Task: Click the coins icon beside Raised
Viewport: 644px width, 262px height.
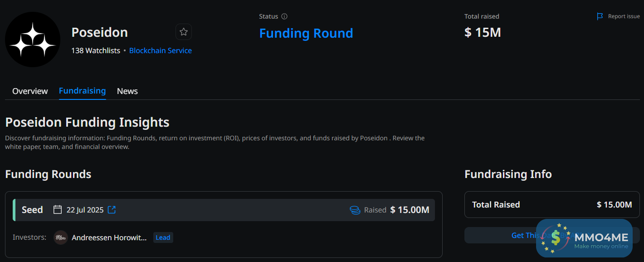Action: click(355, 210)
